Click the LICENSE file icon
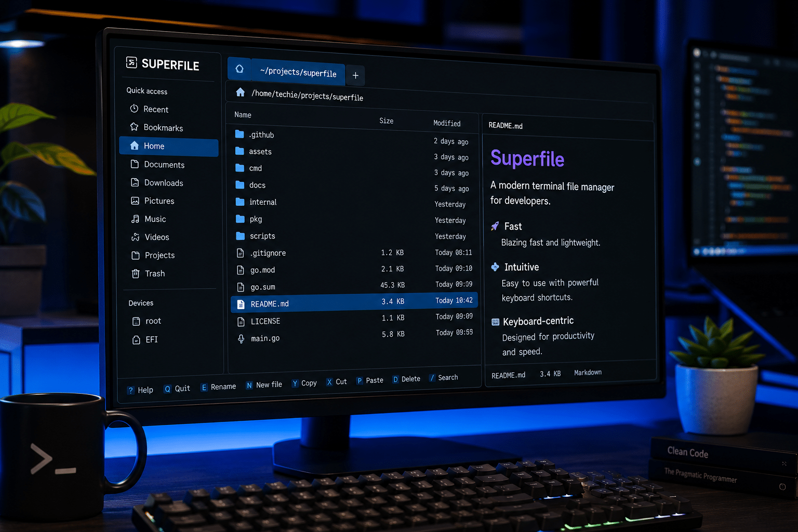The height and width of the screenshot is (532, 798). click(241, 322)
